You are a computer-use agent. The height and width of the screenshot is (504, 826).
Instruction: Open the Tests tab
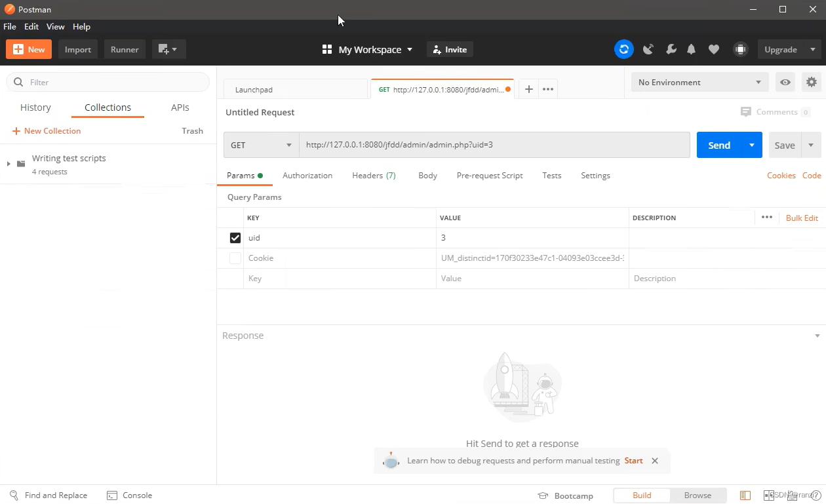(552, 176)
